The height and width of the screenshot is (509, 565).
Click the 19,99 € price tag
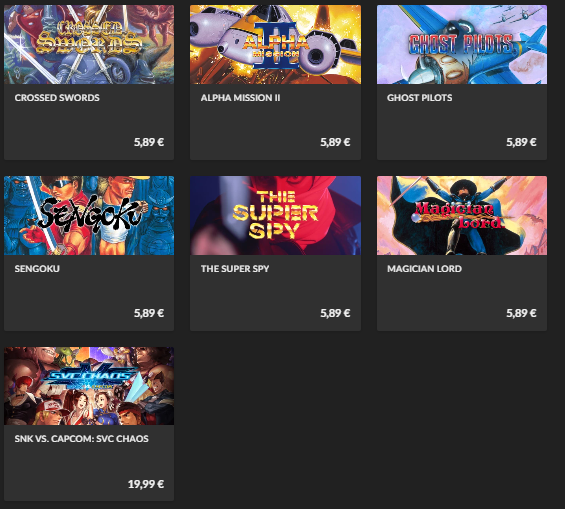coord(146,484)
